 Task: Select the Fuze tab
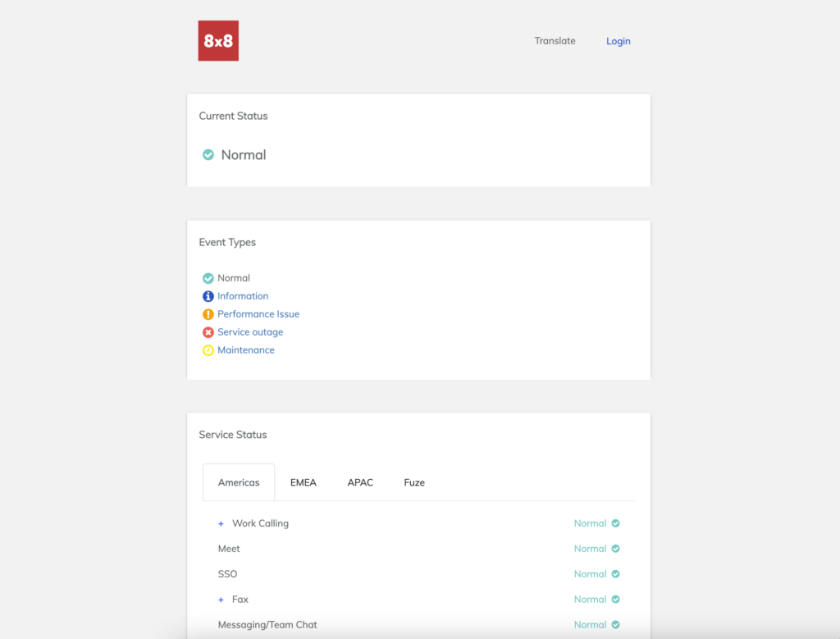point(414,482)
